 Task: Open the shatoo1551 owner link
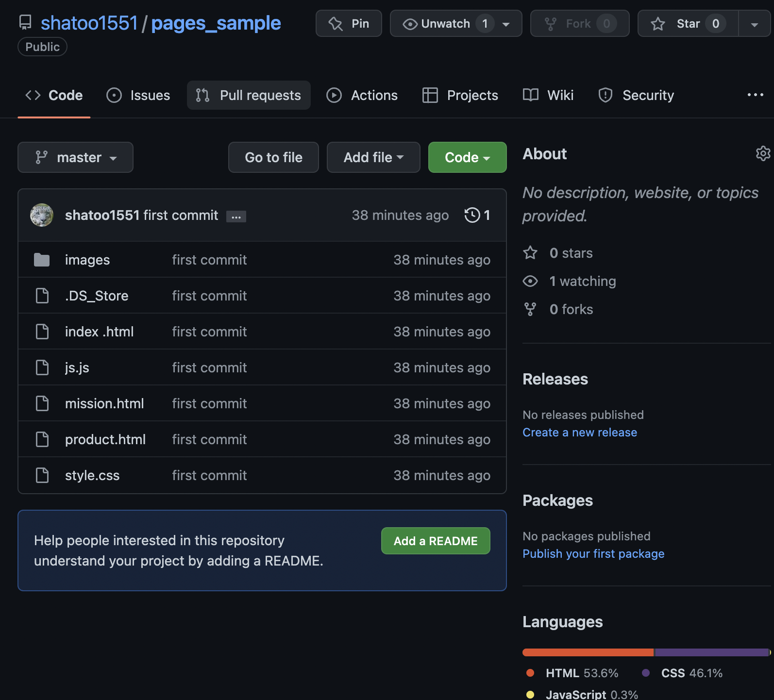click(89, 23)
